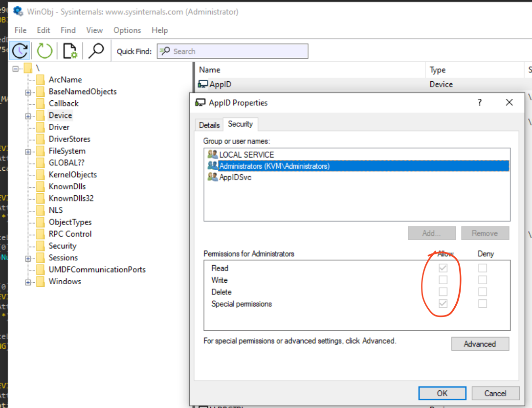This screenshot has height=408, width=532.
Task: Select the RPC Control tree item
Action: point(70,234)
